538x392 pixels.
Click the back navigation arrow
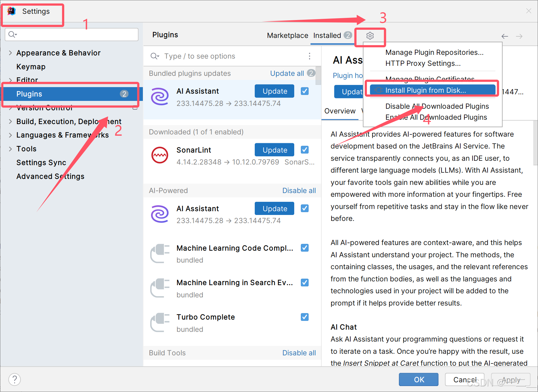[505, 36]
